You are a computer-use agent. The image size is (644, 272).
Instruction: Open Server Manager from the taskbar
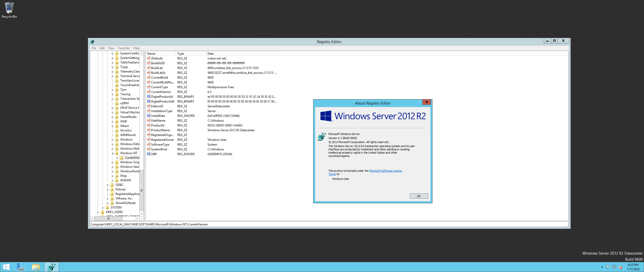coord(20,267)
